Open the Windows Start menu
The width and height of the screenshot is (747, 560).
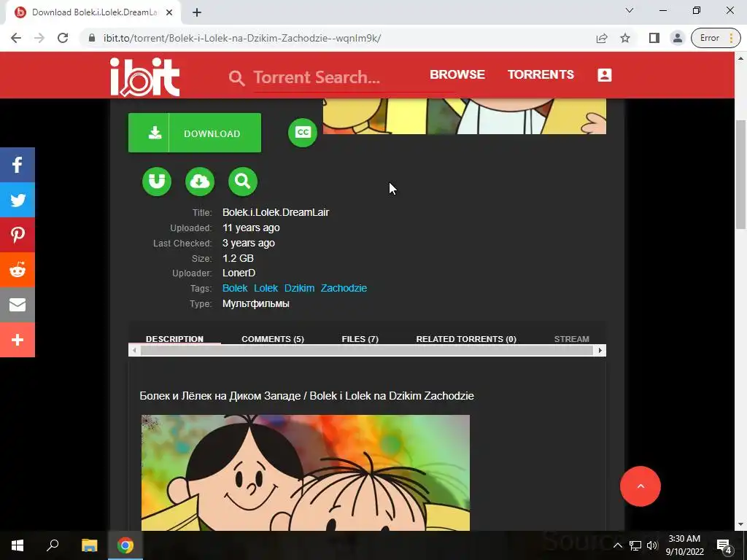pos(18,545)
